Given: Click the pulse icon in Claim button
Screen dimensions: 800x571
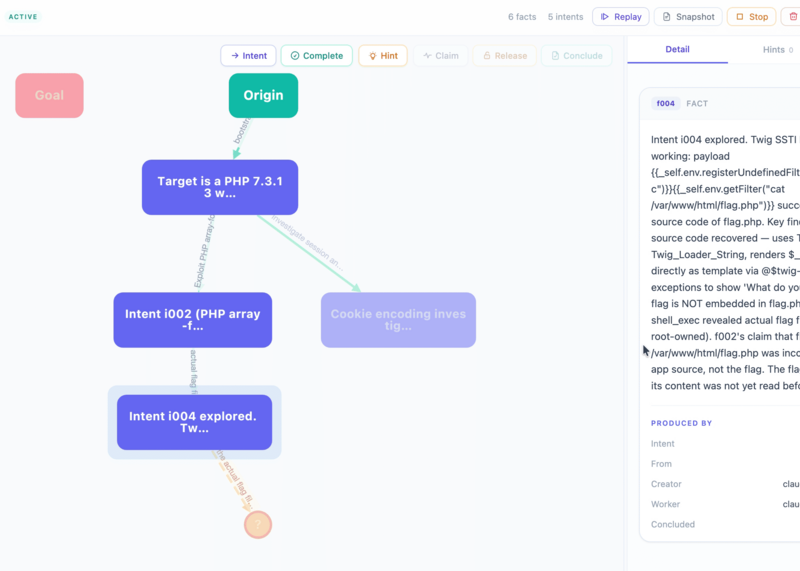Looking at the screenshot, I should tap(427, 56).
